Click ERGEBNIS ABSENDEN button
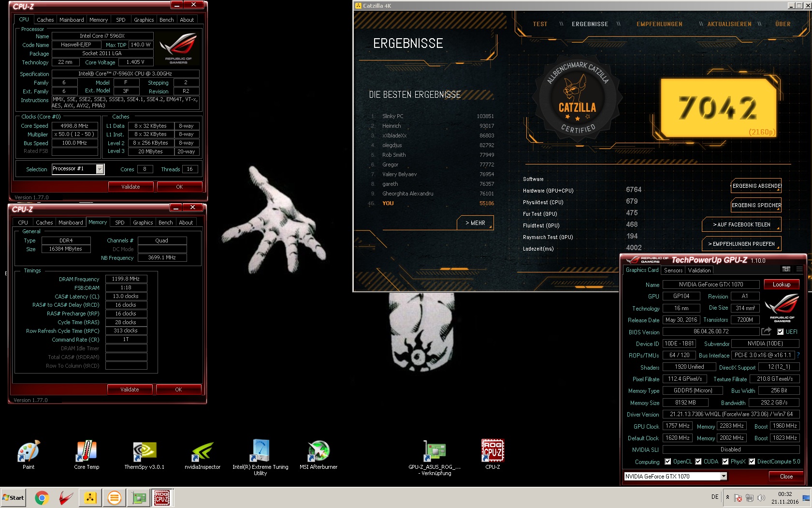 point(756,186)
